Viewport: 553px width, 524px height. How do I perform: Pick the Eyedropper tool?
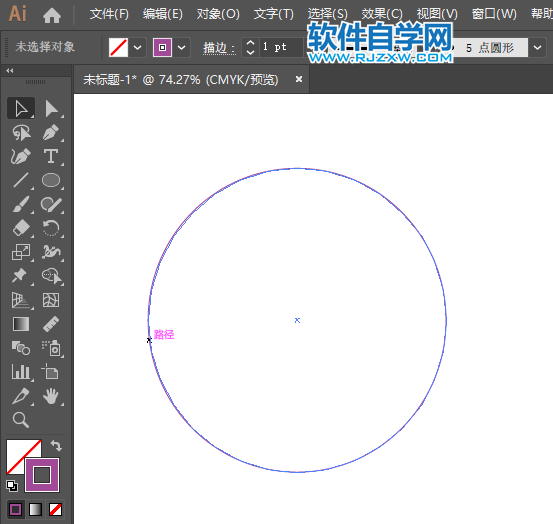click(x=21, y=396)
